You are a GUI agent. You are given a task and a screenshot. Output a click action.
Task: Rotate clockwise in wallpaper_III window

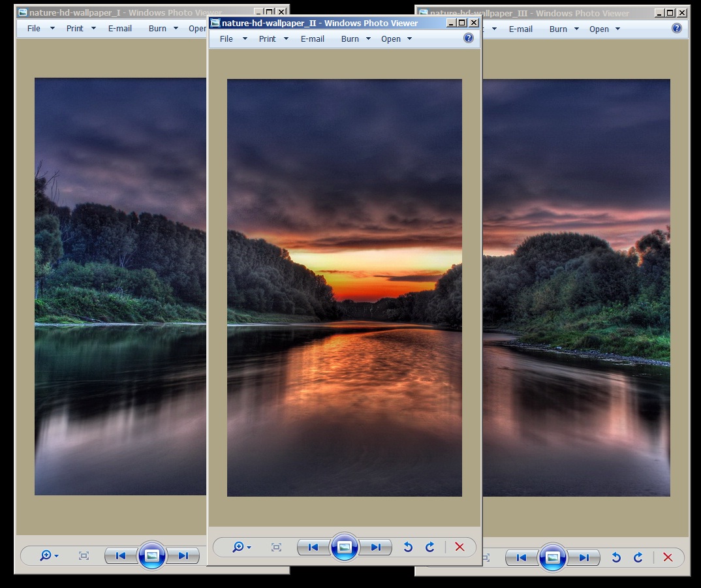coord(638,557)
